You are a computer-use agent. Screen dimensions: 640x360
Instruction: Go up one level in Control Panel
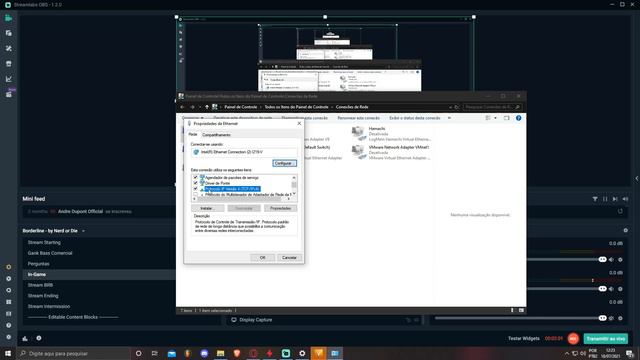coord(207,107)
